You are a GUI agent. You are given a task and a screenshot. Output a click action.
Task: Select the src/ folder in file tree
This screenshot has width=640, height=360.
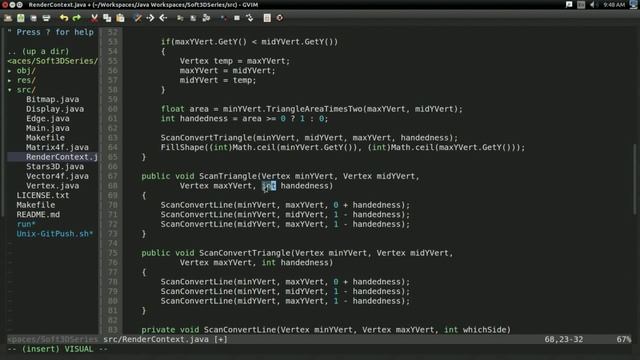(26, 90)
